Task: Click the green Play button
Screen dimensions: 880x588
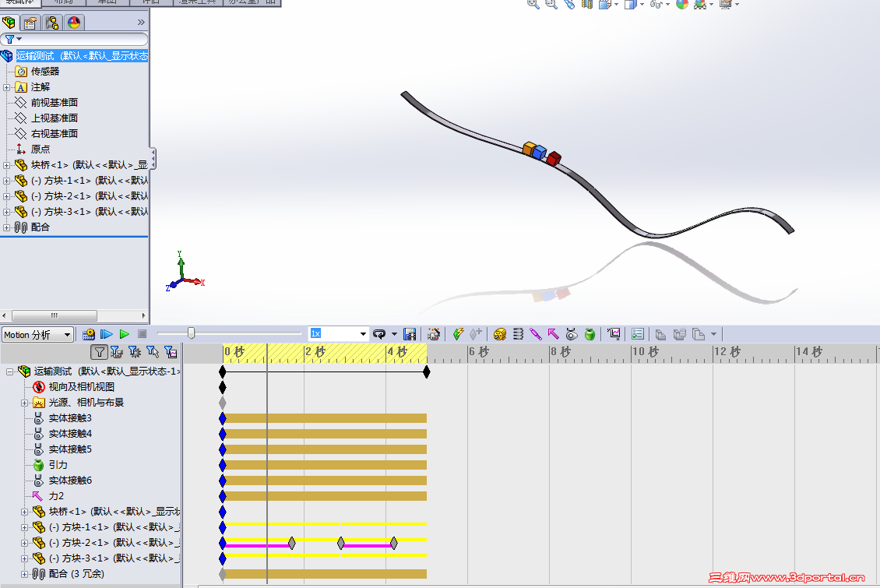Action: coord(124,334)
